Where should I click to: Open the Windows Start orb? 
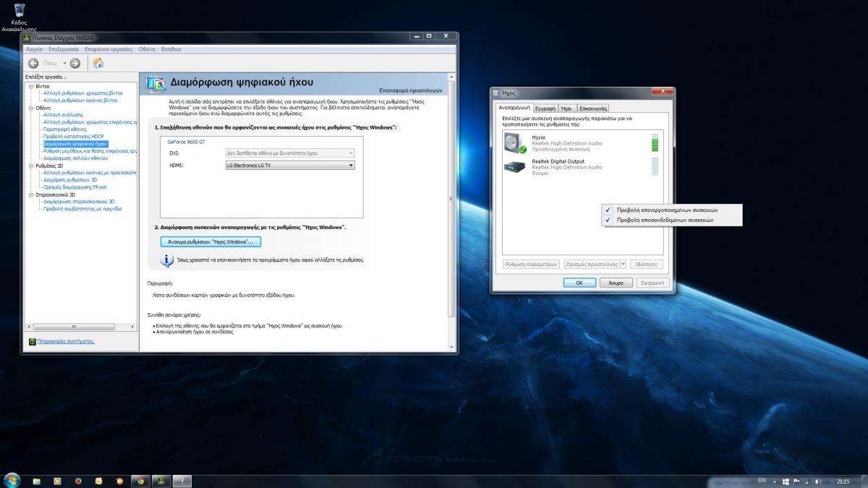12,481
